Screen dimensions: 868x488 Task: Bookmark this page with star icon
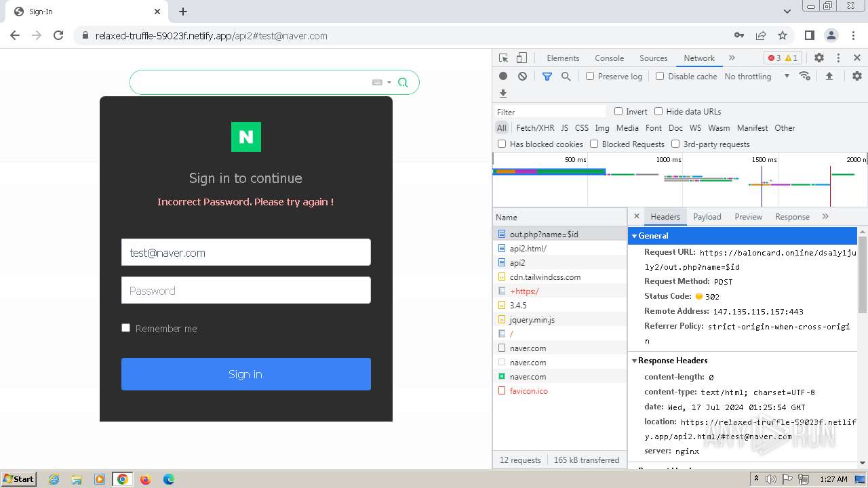pos(783,35)
